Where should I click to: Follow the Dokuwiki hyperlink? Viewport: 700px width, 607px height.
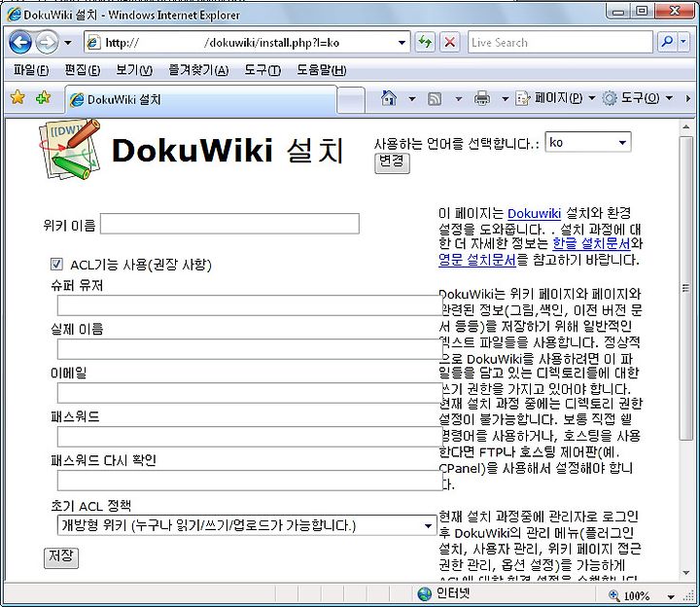pos(534,213)
